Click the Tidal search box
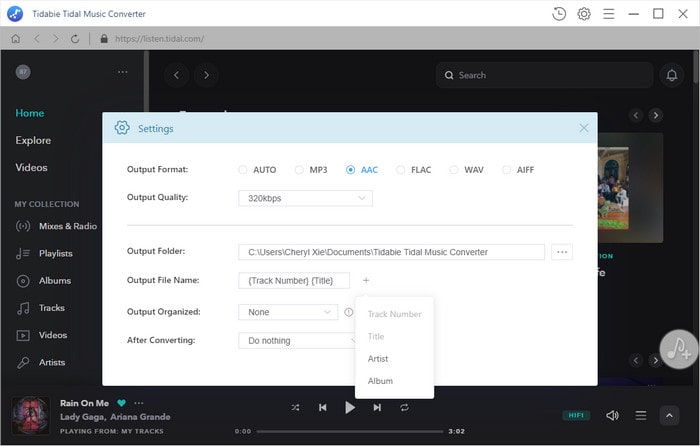Screen dimensions: 700x446 click(544, 75)
